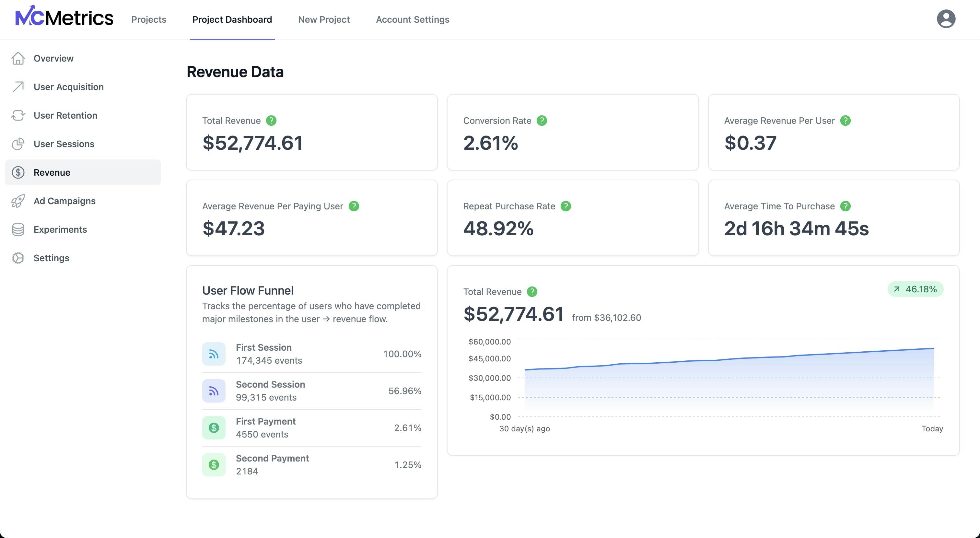Screen dimensions: 980x538
Task: Open User Sessions page
Action: point(83,144)
